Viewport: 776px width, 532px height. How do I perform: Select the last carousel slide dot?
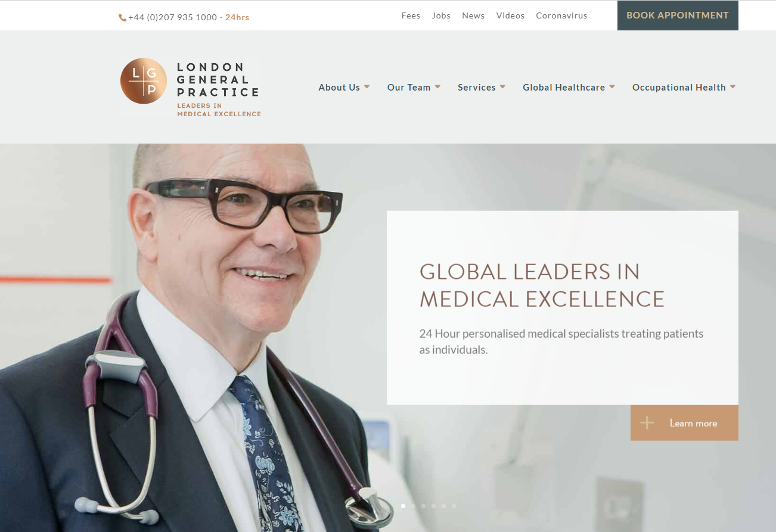(454, 506)
